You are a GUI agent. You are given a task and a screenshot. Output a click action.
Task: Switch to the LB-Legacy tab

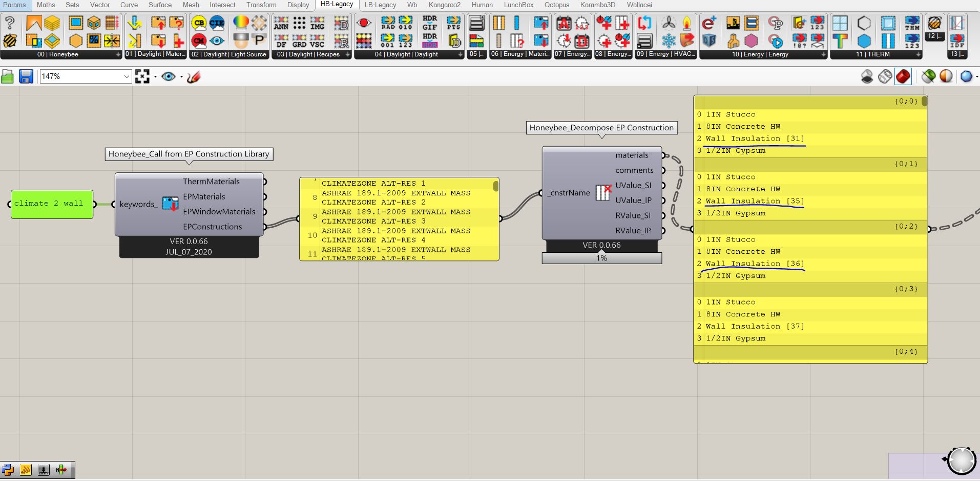point(380,5)
